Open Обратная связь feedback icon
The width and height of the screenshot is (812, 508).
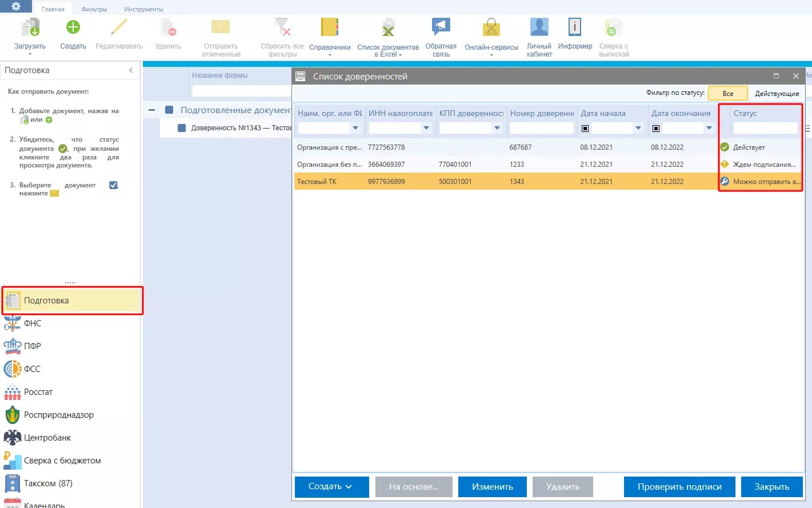coord(441,27)
